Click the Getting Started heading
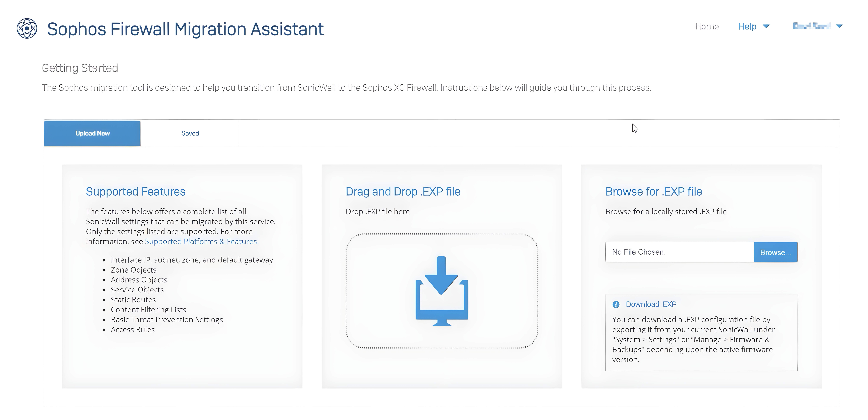The width and height of the screenshot is (868, 420). tap(80, 68)
